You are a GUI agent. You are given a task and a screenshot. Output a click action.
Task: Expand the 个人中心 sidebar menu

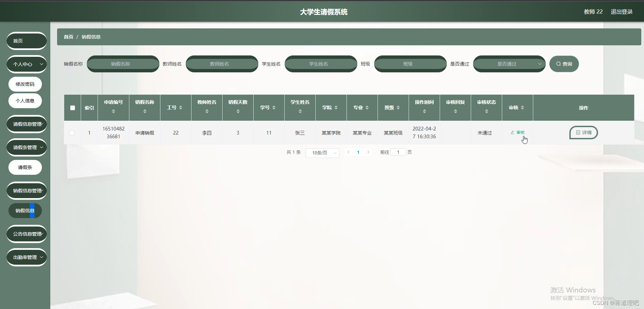point(26,64)
